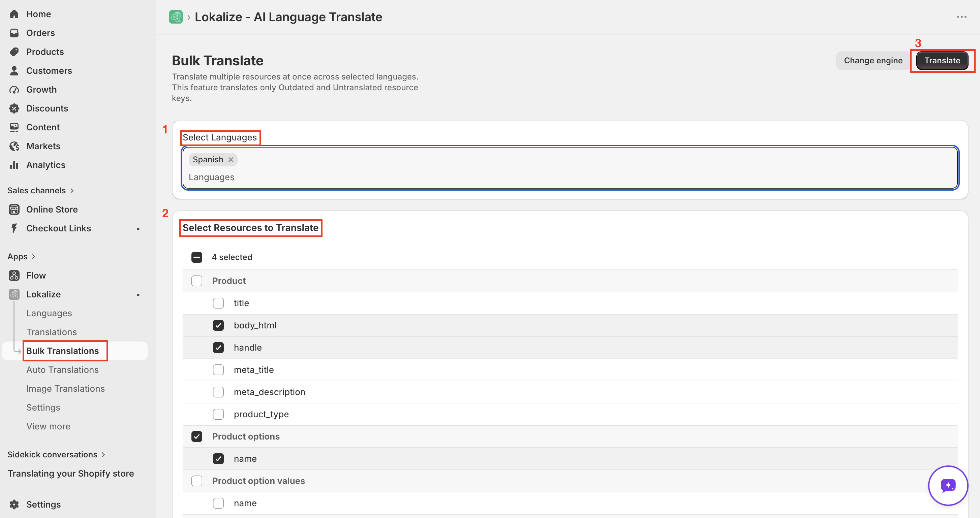The image size is (980, 518).
Task: Click the Products tag icon
Action: 14,52
